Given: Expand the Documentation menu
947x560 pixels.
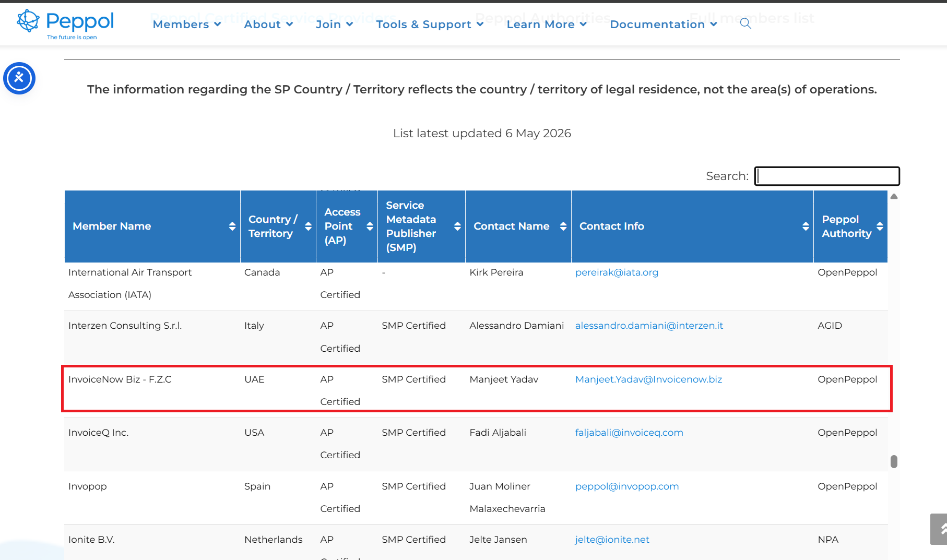Looking at the screenshot, I should (664, 24).
